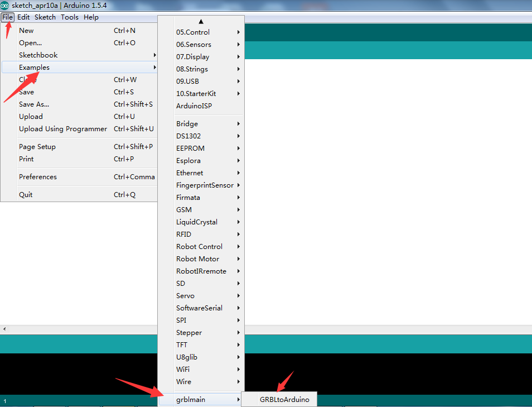
Task: Expand TFT library examples
Action: click(x=201, y=345)
